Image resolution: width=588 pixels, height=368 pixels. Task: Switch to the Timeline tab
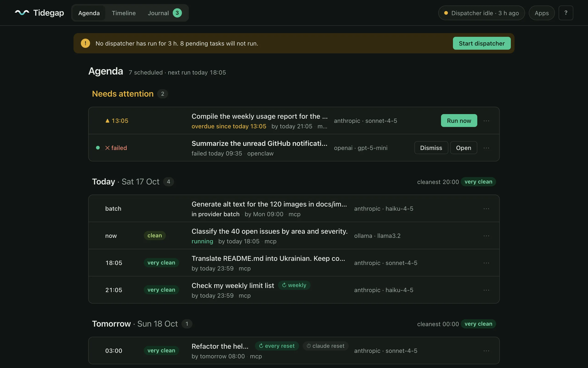pyautogui.click(x=124, y=13)
